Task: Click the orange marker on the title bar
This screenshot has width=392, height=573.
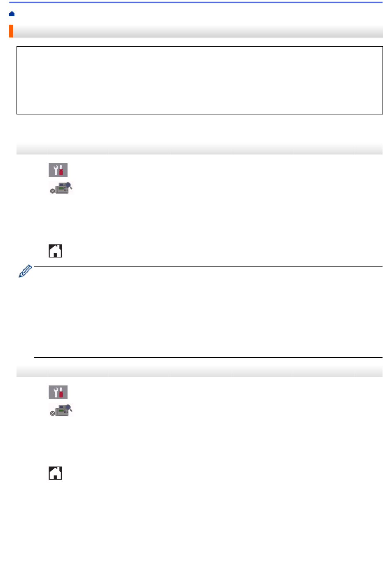Action: click(11, 31)
